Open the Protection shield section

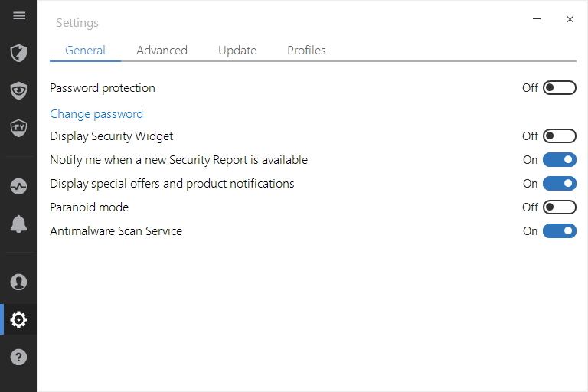pos(18,53)
